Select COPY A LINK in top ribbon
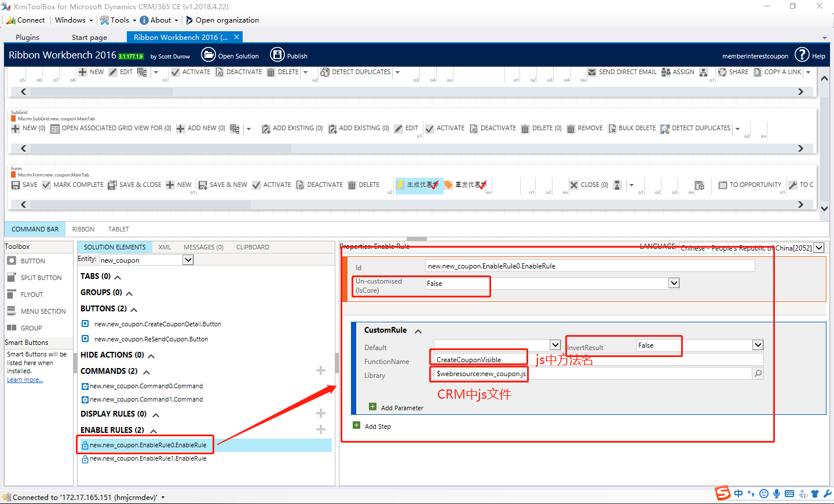Screen dimensions: 834x504 [777, 72]
